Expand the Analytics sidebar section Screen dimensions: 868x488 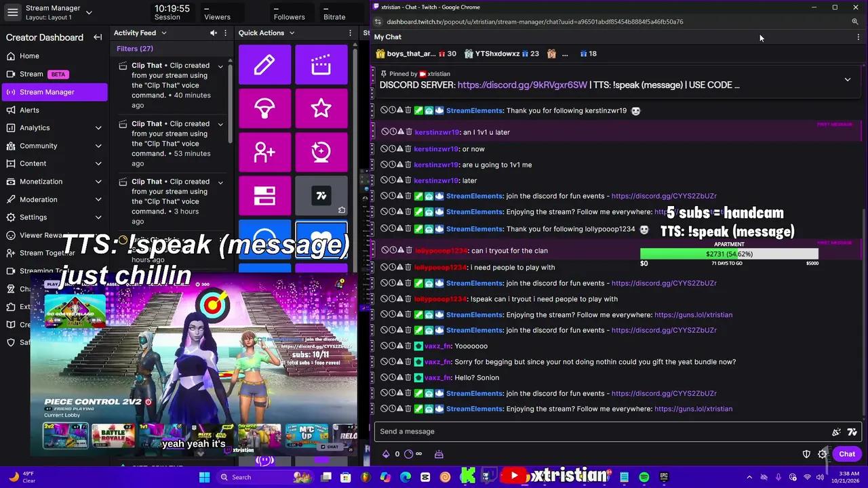[98, 127]
